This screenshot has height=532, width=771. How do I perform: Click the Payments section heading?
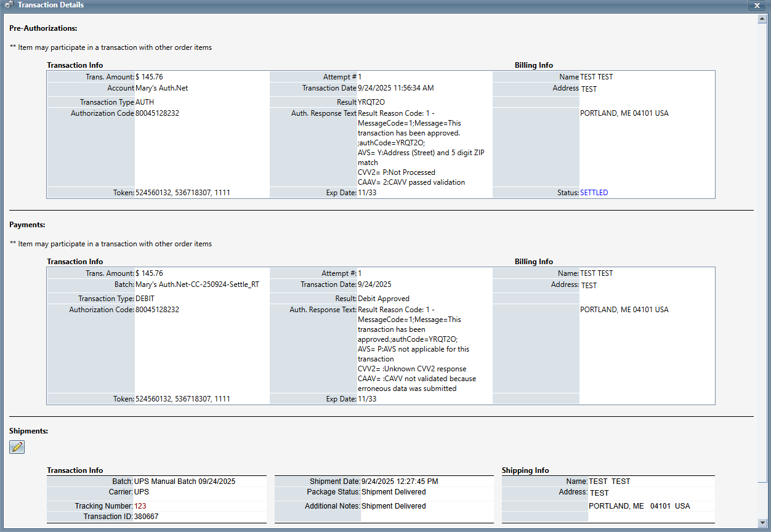[27, 225]
